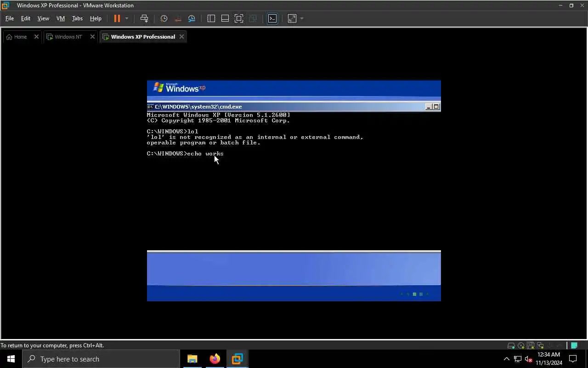Image resolution: width=588 pixels, height=368 pixels.
Task: Expand the stretch display dropdown arrow
Action: (302, 18)
